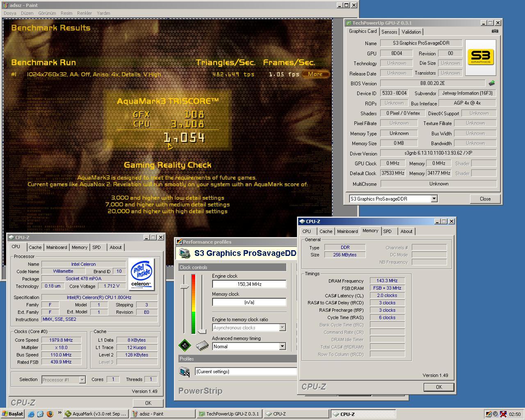This screenshot has height=420, width=525.
Task: Click the GPU-Z title bar icon
Action: tap(349, 23)
